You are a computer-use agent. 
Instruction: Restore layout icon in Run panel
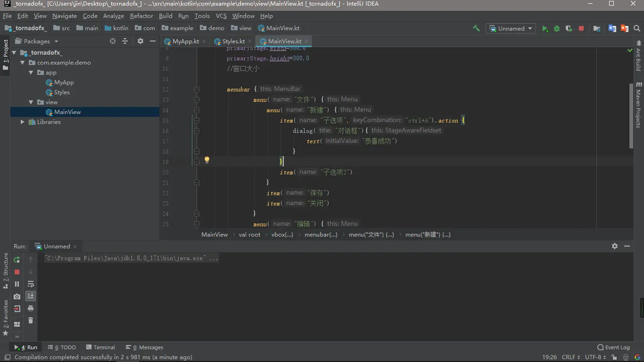click(17, 324)
